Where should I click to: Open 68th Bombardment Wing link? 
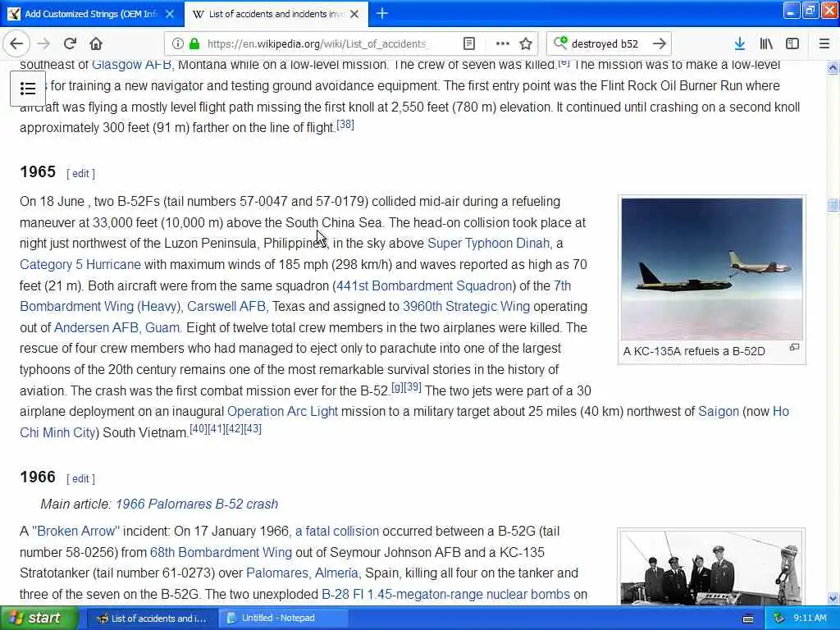coord(221,552)
